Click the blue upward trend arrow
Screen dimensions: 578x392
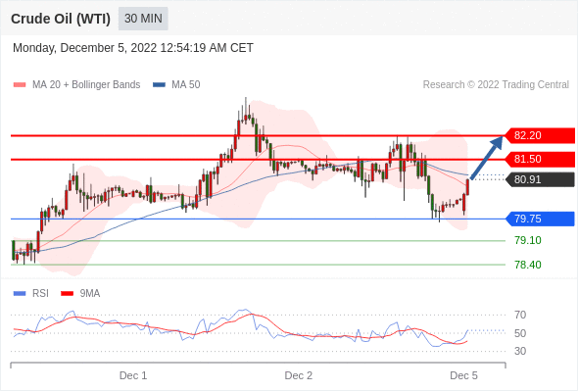point(487,158)
